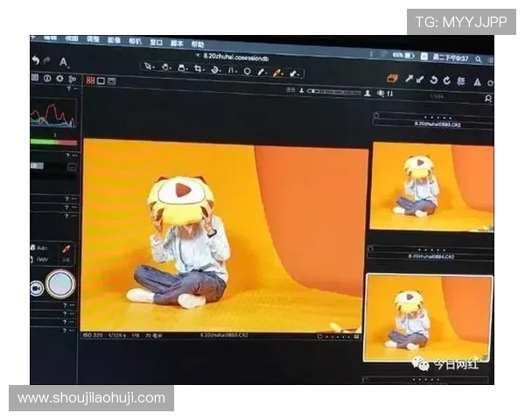The height and width of the screenshot is (420, 525).
Task: Open the 调整 menu
Action: coord(93,39)
